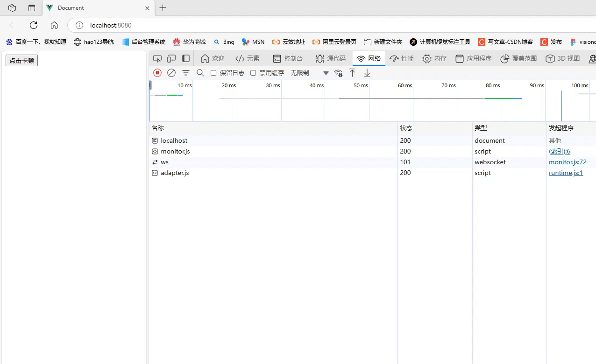Open the inspect element picker tool

(x=157, y=59)
